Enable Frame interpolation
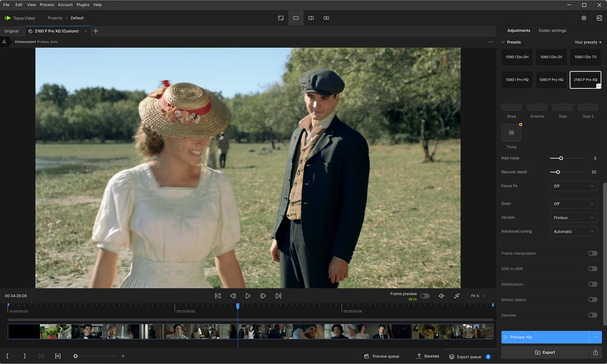Image resolution: width=607 pixels, height=364 pixels. [x=592, y=253]
